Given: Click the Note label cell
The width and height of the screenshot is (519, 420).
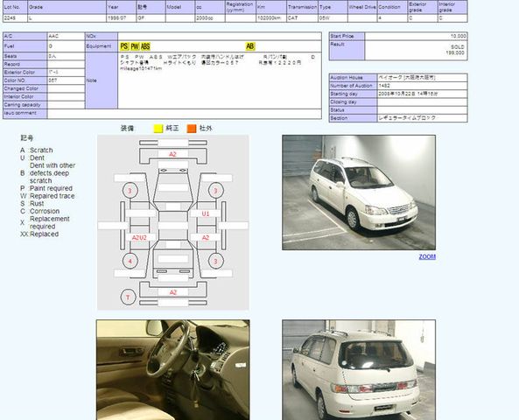Looking at the screenshot, I should (x=102, y=80).
